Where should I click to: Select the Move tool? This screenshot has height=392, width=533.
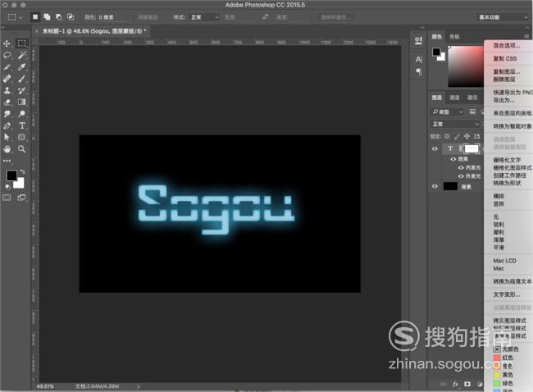(x=7, y=43)
